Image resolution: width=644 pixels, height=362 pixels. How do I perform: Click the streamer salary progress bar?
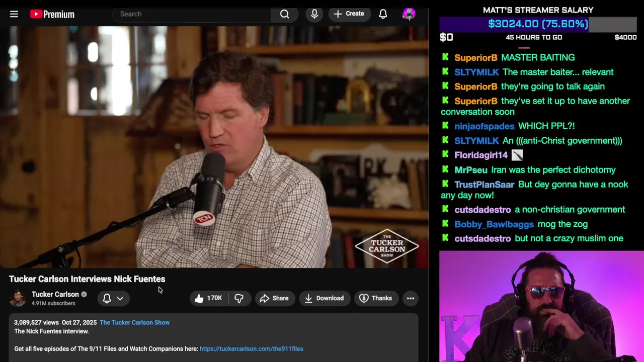pyautogui.click(x=538, y=24)
